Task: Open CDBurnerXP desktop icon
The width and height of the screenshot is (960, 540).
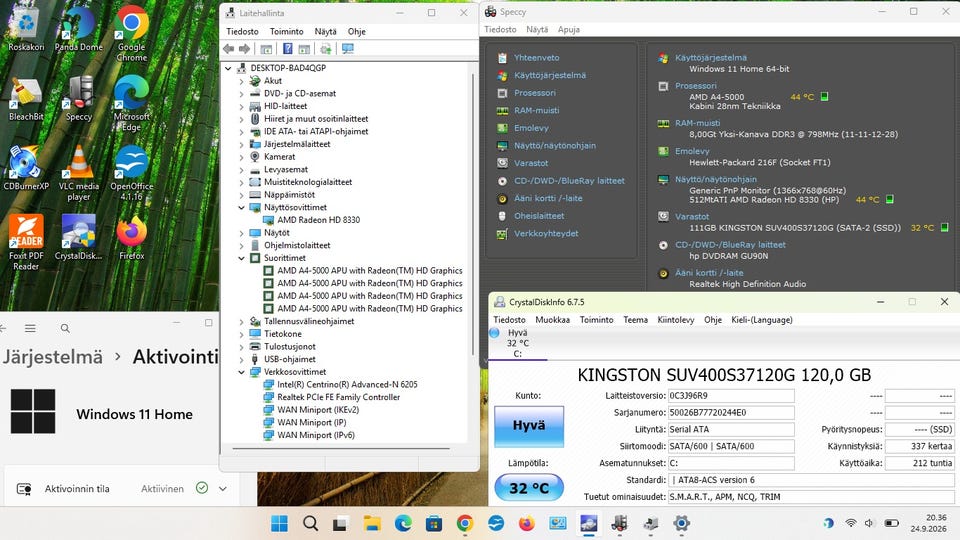Action: pos(26,168)
